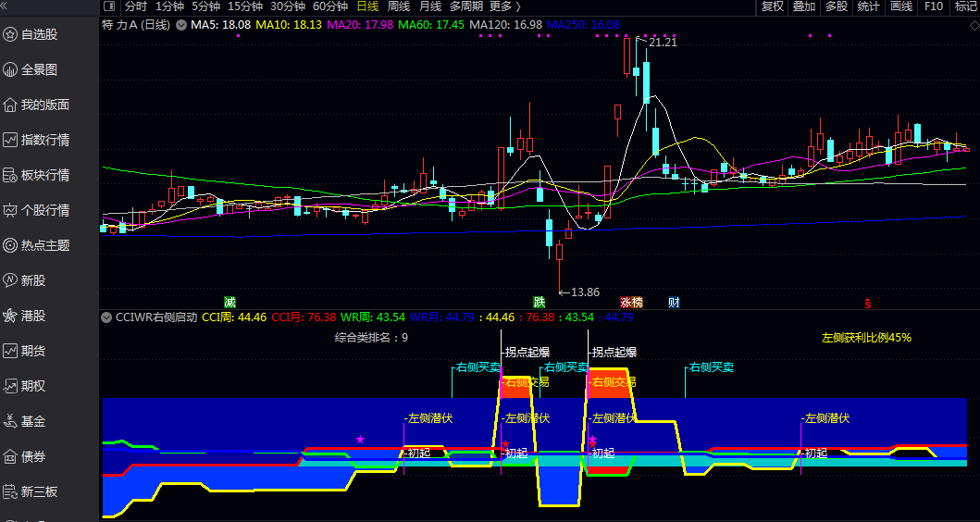Collapse the left sidebar with double chevron
Screen dimensions: 980x522
[x=9, y=6]
